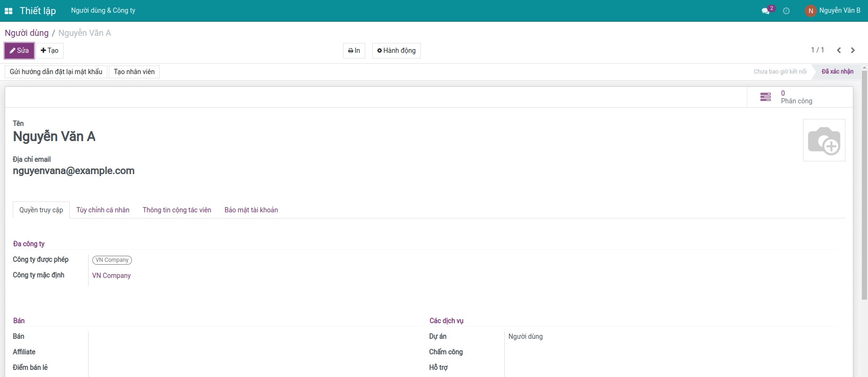
Task: Click Sửa to edit the user
Action: [x=19, y=50]
